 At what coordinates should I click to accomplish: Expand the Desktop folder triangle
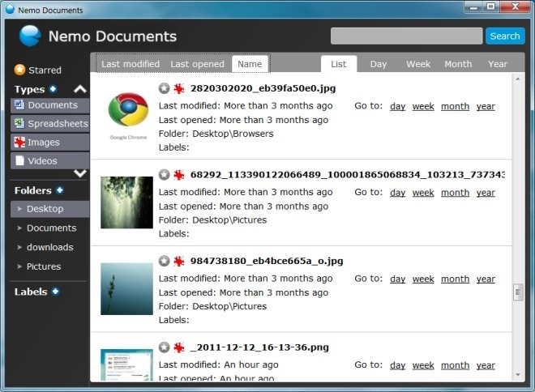(19, 209)
